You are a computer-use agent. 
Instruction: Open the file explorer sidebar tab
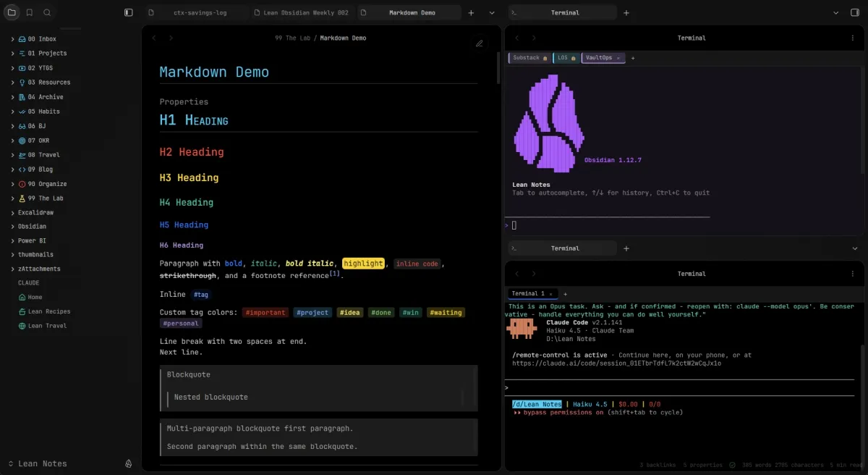point(12,12)
